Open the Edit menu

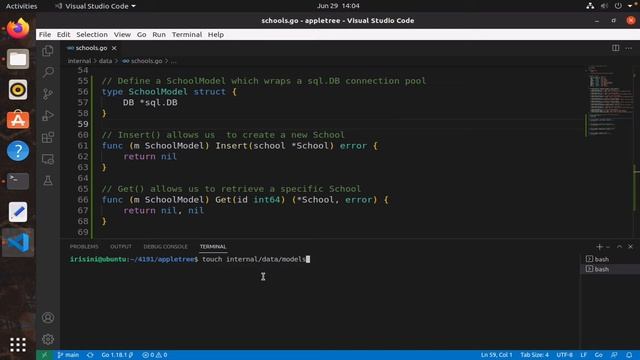click(x=63, y=35)
